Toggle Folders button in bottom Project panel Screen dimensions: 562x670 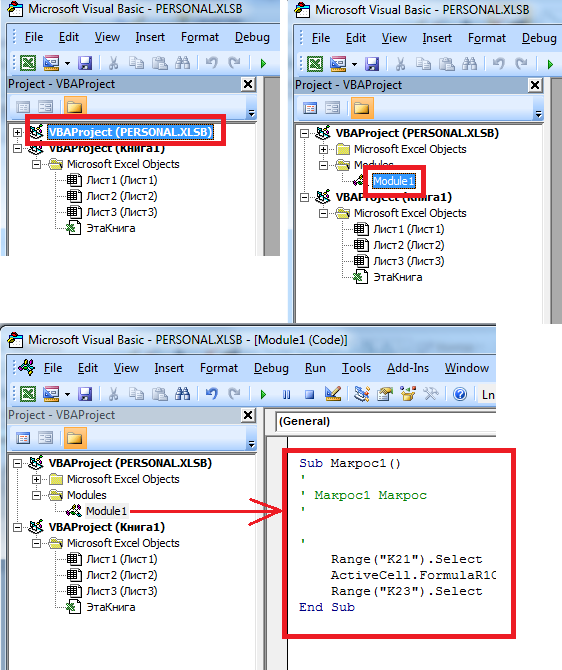click(75, 438)
